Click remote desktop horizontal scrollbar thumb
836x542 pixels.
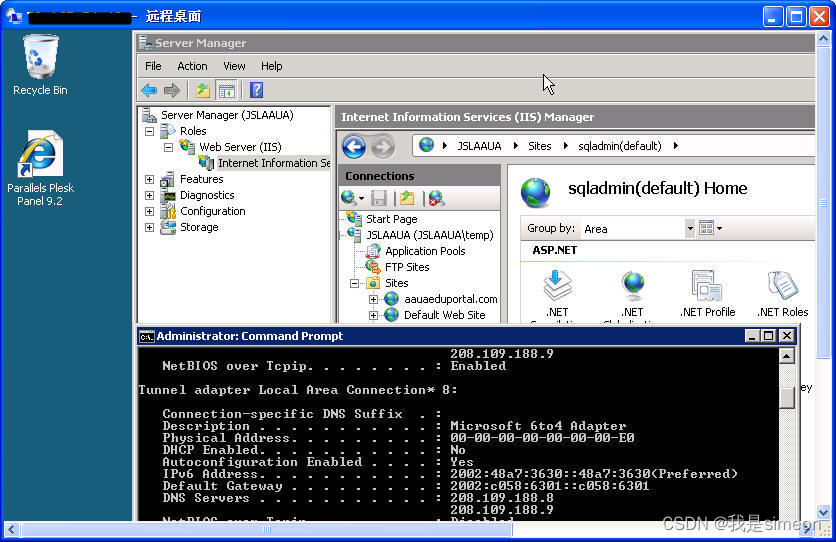tap(267, 530)
